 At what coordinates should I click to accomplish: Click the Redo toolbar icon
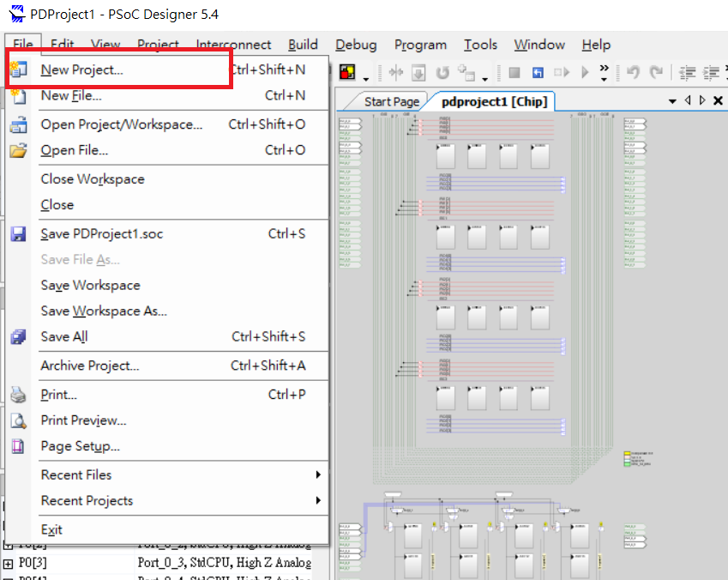[x=656, y=72]
